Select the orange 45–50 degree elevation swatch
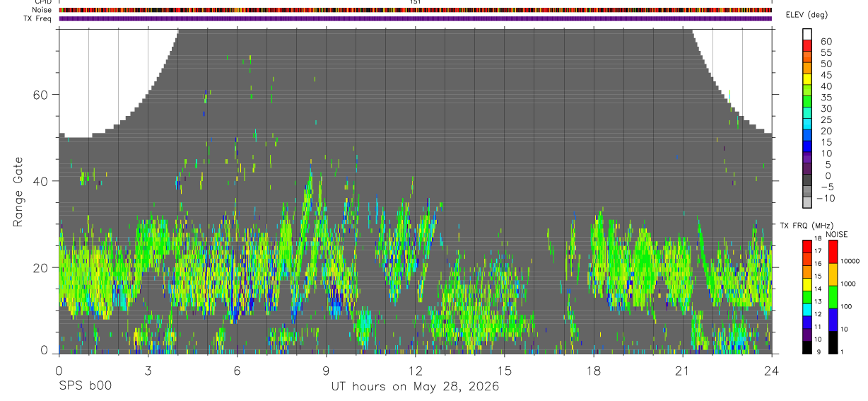 coord(807,68)
